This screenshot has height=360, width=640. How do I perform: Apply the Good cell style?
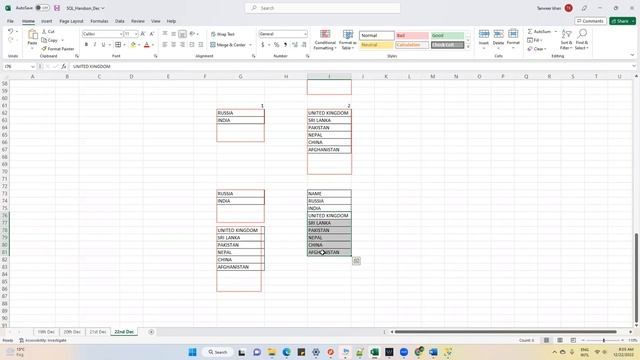click(447, 36)
